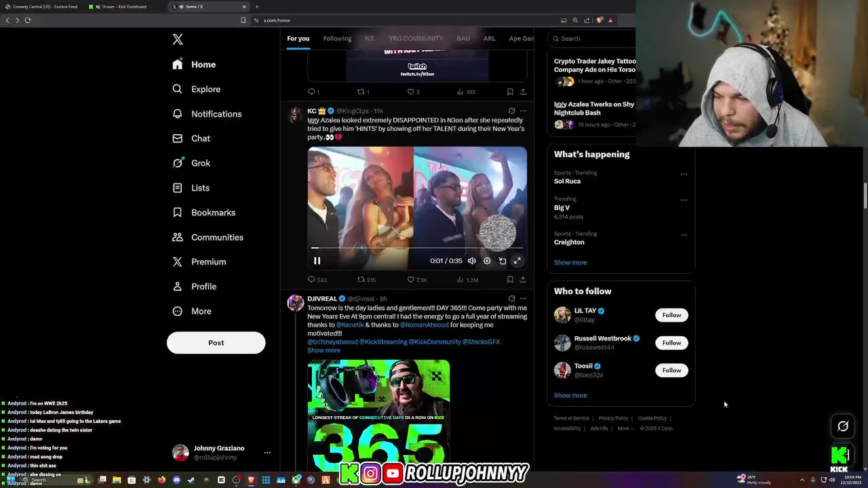The width and height of the screenshot is (868, 488).
Task: Open Grok from the sidebar
Action: pyautogui.click(x=191, y=163)
